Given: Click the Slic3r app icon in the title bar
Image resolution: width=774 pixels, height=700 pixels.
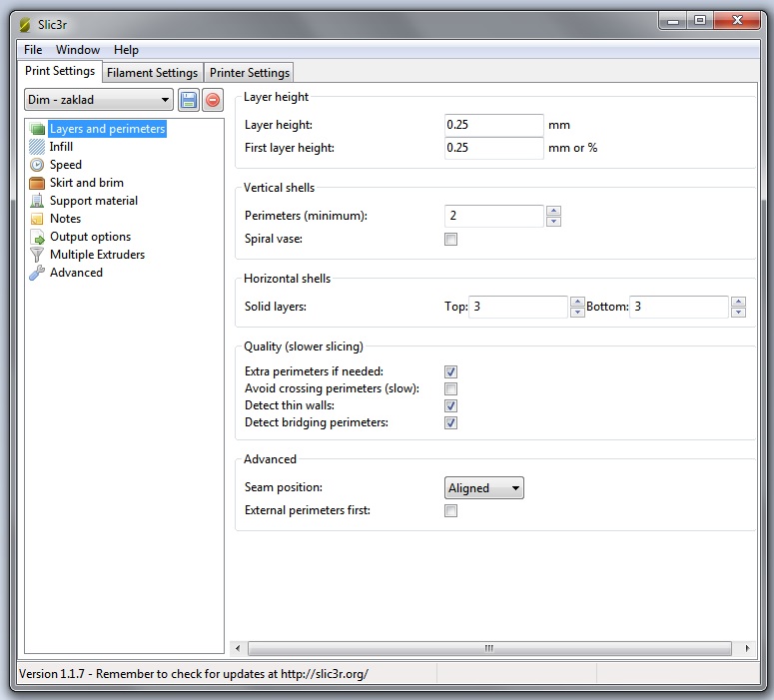Looking at the screenshot, I should point(25,25).
